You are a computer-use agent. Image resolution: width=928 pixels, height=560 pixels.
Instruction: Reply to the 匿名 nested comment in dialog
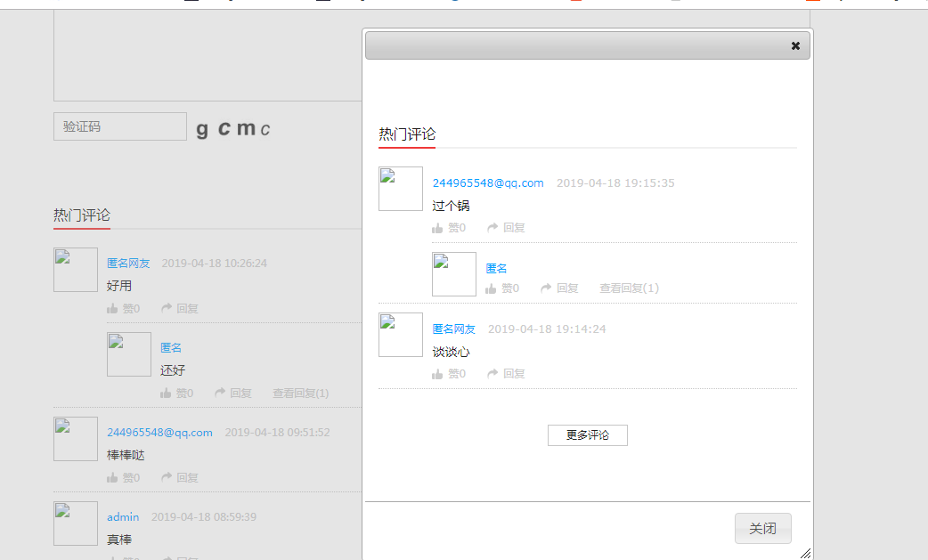pos(559,288)
